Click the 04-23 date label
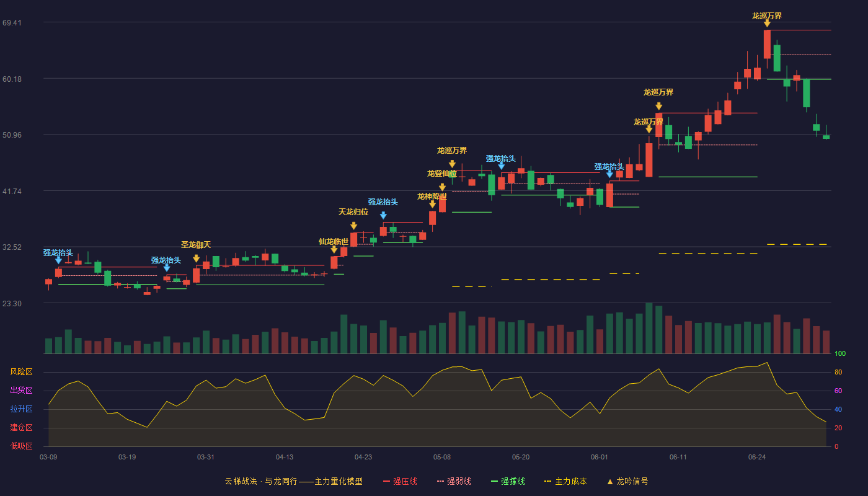868x496 pixels. click(363, 457)
